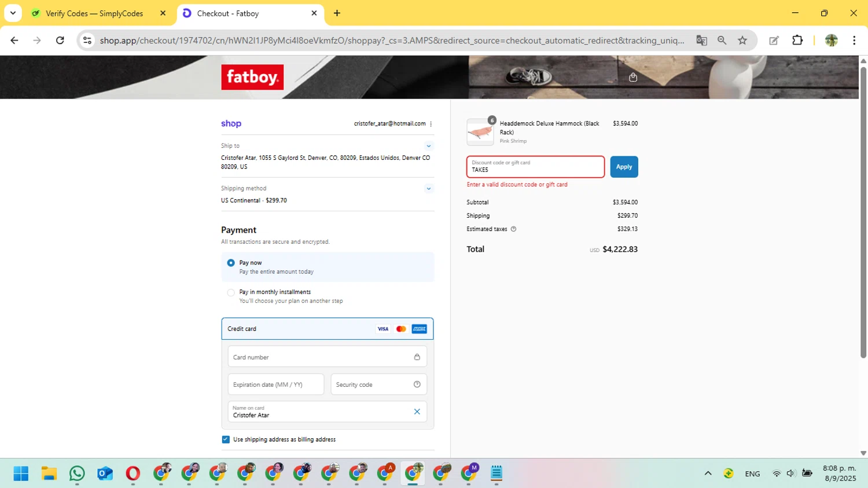Screen dimensions: 868x488
Task: Open the Notepad app in taskbar
Action: [496, 474]
